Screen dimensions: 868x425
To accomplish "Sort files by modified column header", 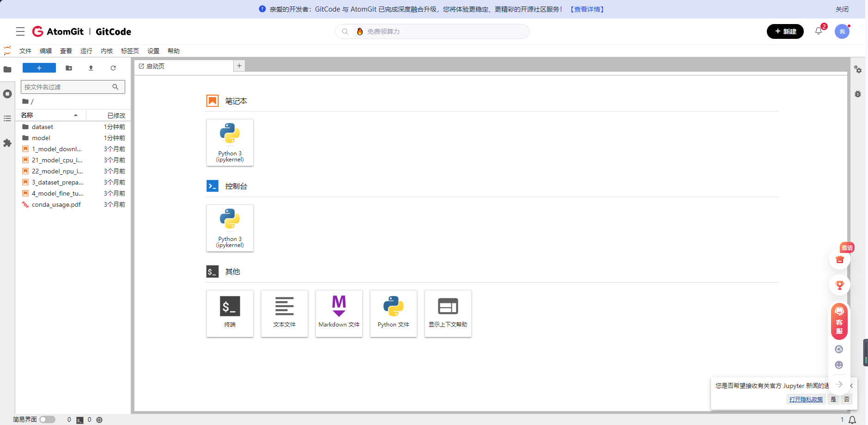I will coord(109,115).
